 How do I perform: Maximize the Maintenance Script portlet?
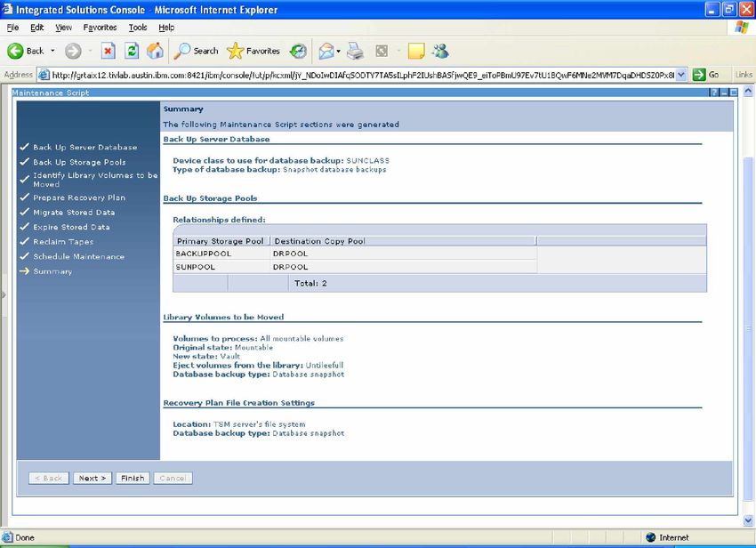point(734,93)
